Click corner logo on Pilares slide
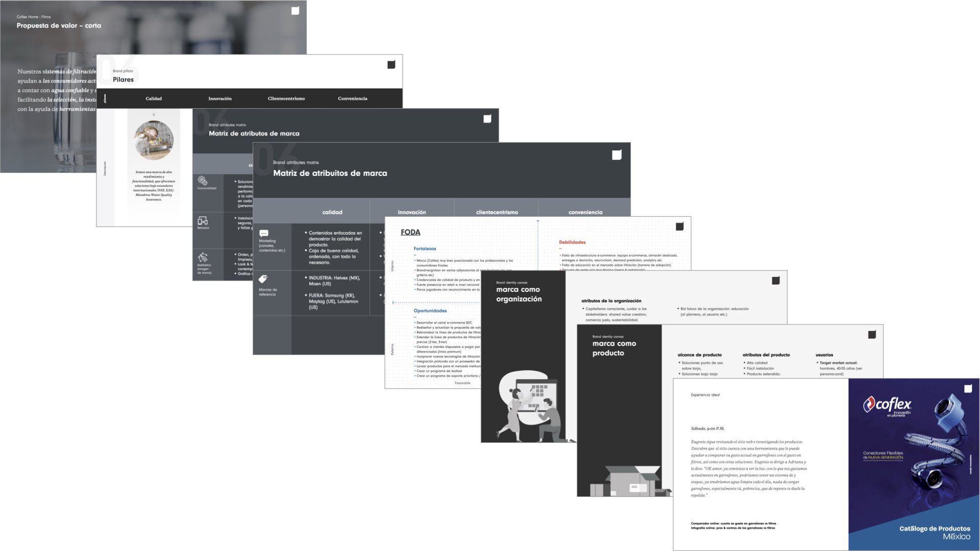This screenshot has height=551, width=980. (x=391, y=65)
